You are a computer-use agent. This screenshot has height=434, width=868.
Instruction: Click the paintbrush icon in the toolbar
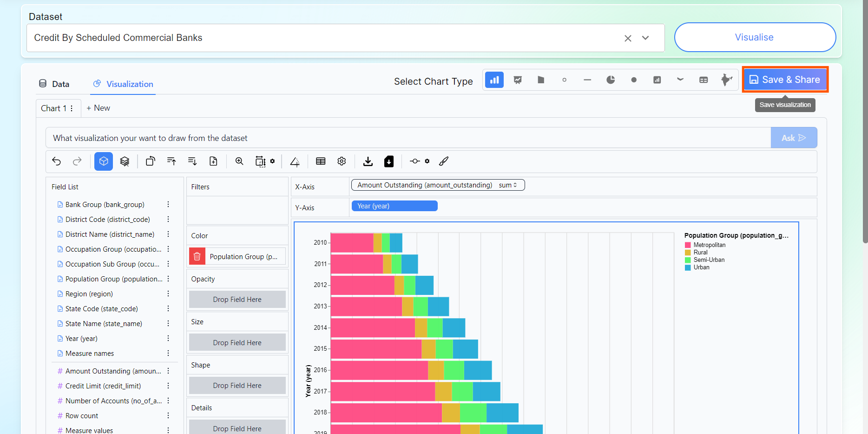444,161
